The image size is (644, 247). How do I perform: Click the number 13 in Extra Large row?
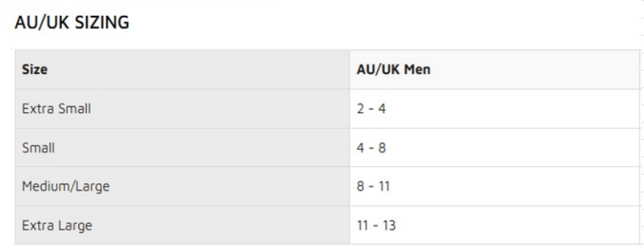(389, 226)
